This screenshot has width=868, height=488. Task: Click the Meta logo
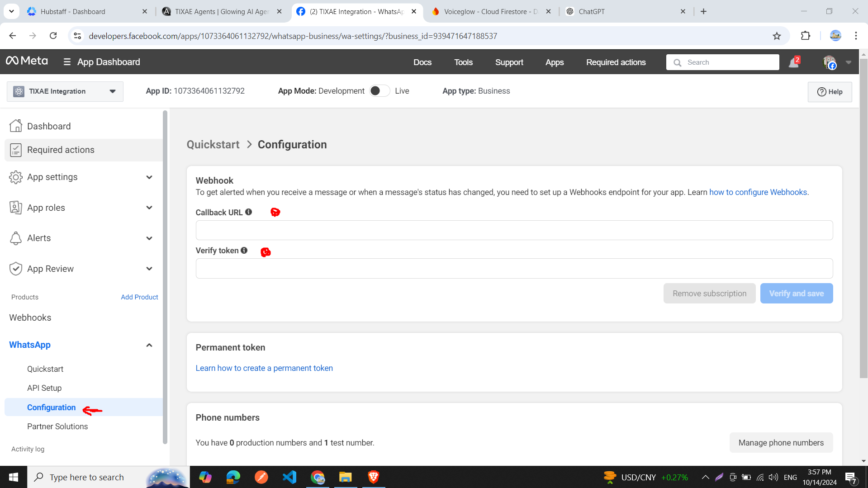27,61
